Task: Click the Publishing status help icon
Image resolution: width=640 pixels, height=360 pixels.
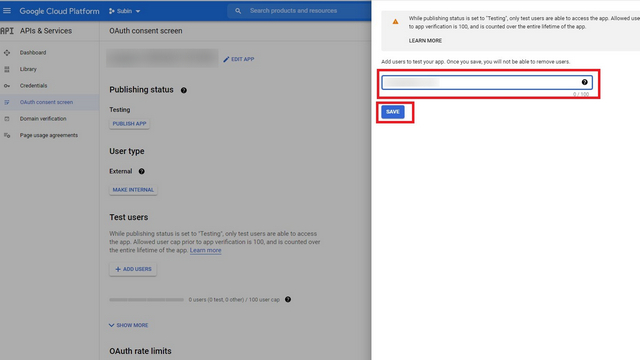Action: coord(184,90)
